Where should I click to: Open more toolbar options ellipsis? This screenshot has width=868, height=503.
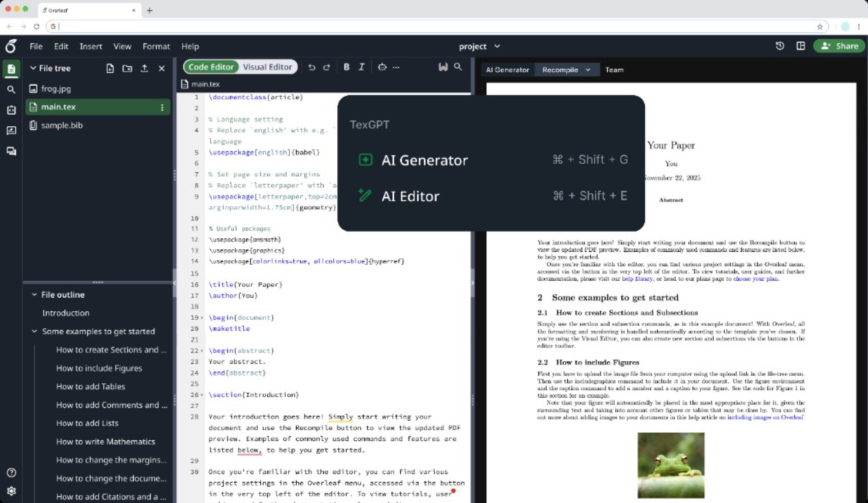[x=396, y=67]
